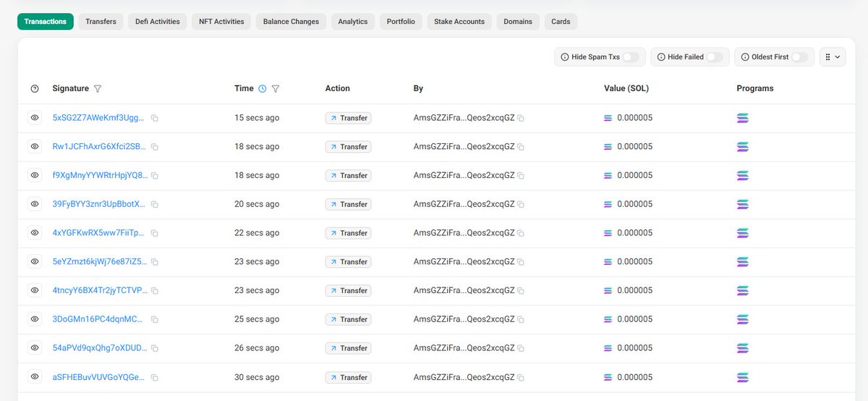
Task: Click Transfer action badge in 22 secs ago row
Action: (348, 233)
